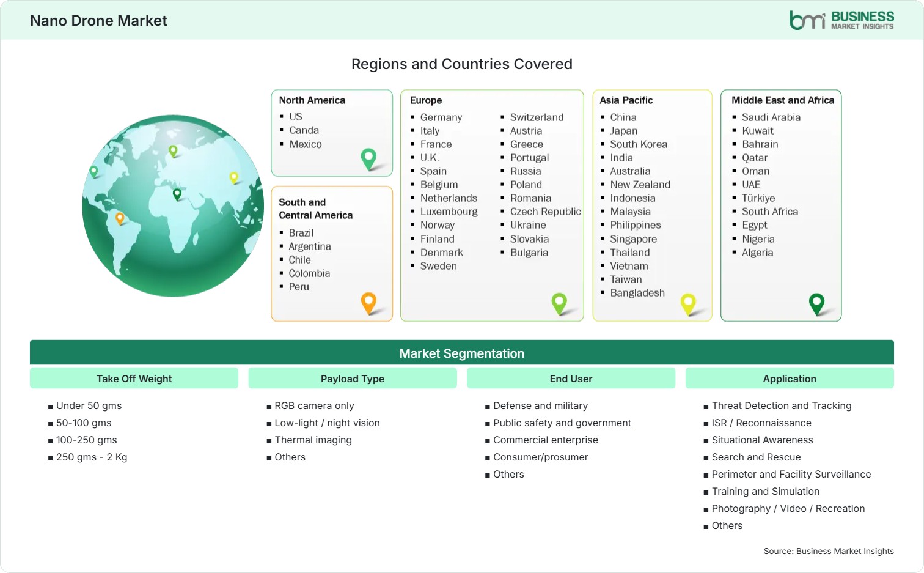Select the Payload Type segment header
The image size is (924, 573).
coord(353,379)
